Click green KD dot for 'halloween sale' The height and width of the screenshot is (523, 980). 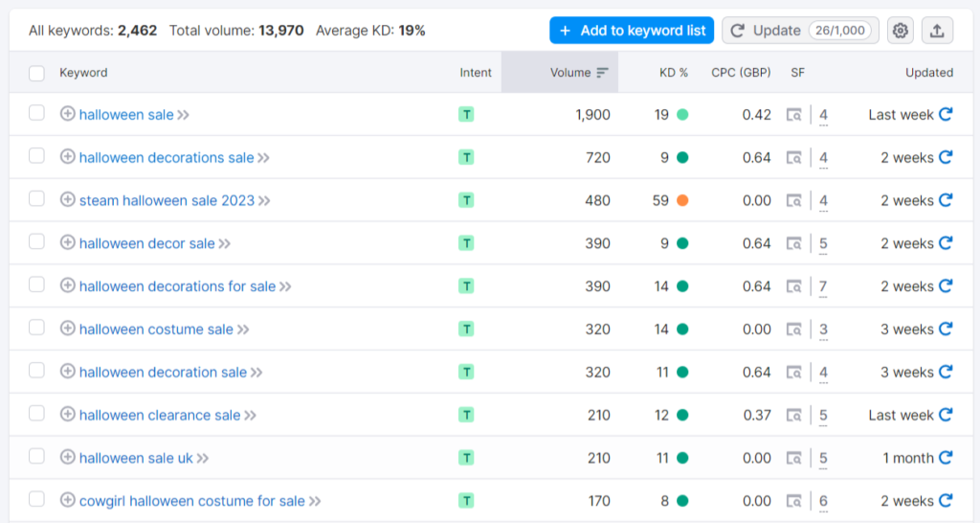point(682,115)
